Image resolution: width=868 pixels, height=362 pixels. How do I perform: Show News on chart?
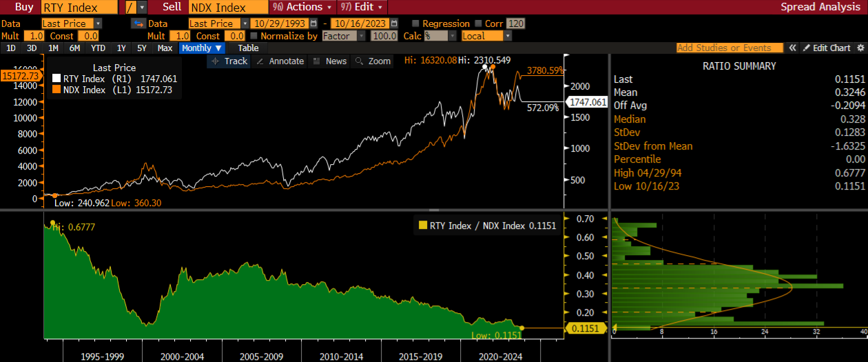pyautogui.click(x=330, y=61)
